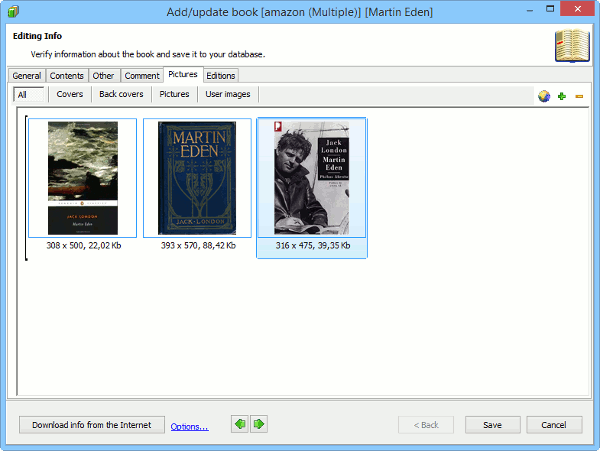
Task: Click the '316 x 475, 39,35 Kb' caption
Action: point(313,246)
